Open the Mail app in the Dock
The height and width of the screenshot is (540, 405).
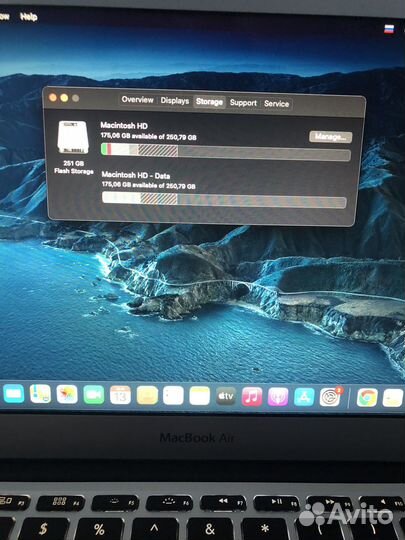click(14, 393)
